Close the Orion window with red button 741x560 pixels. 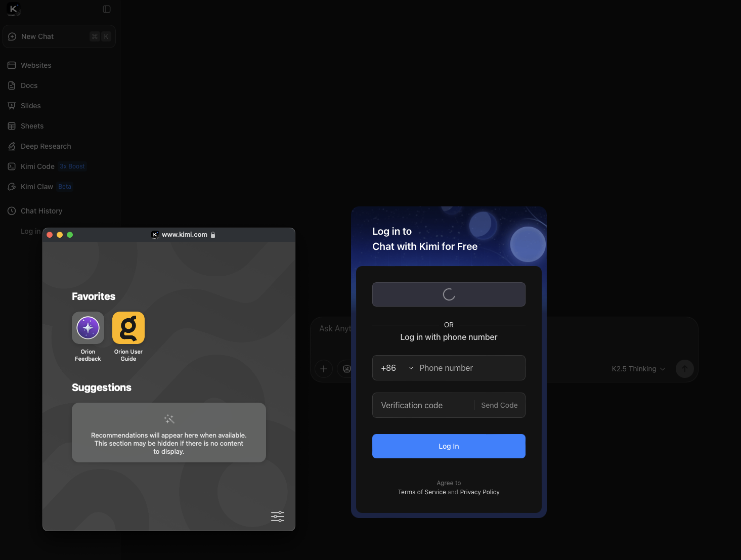point(50,235)
